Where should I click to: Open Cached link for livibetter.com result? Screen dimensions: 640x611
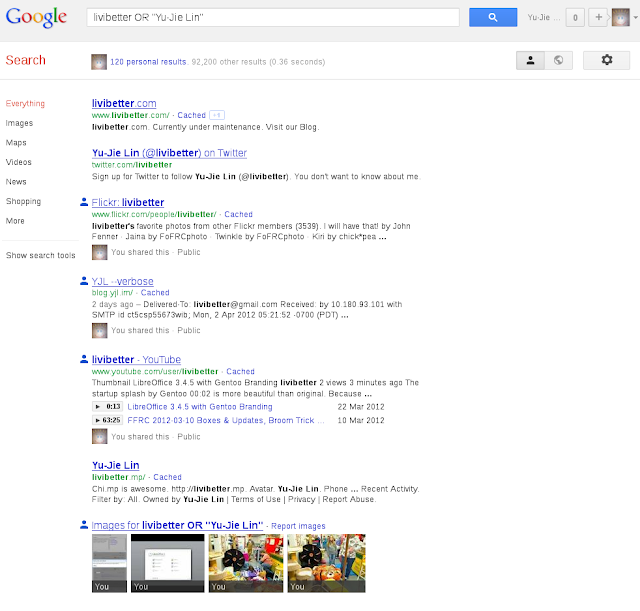pos(191,116)
